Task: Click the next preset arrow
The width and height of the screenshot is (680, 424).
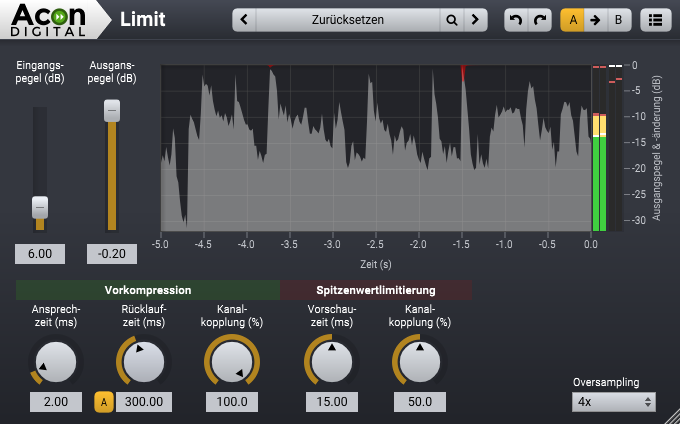Action: 476,19
